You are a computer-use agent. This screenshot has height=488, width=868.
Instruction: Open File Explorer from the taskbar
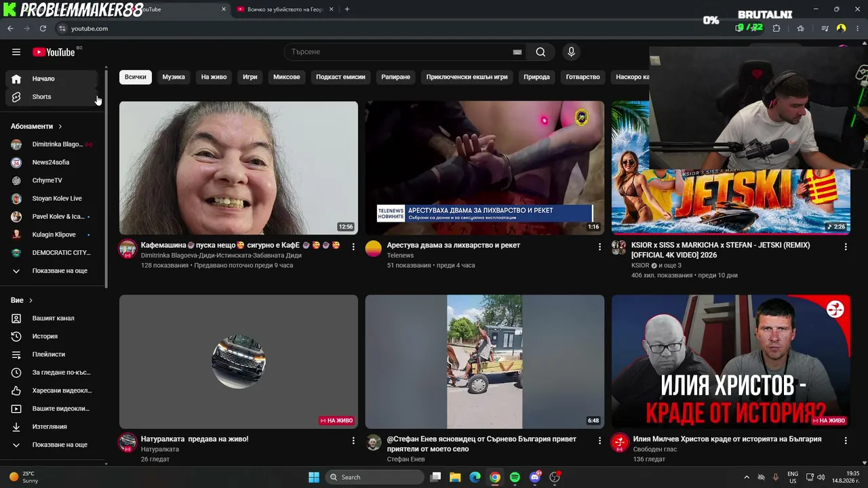click(455, 477)
